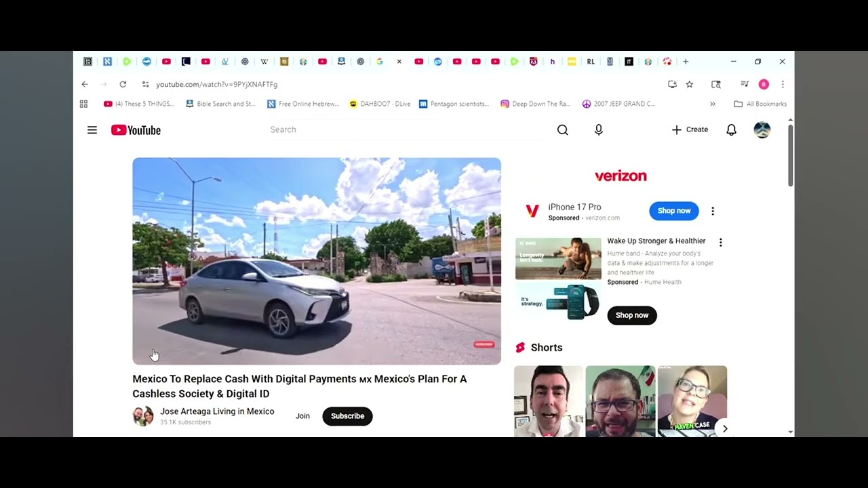The width and height of the screenshot is (868, 488).
Task: Click the Verizon V logo icon
Action: click(x=532, y=211)
